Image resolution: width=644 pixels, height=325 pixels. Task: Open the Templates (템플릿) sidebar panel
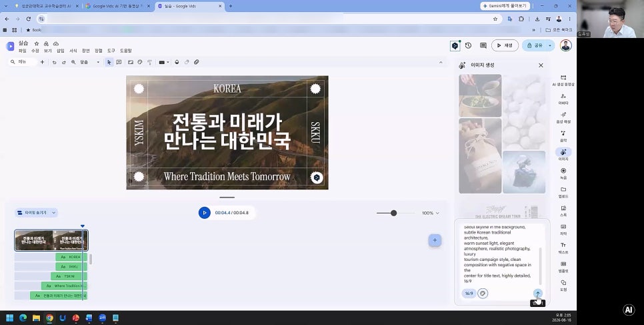(563, 266)
